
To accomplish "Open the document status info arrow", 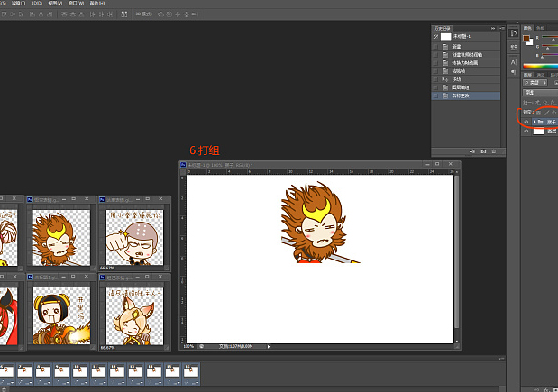I will pyautogui.click(x=269, y=346).
